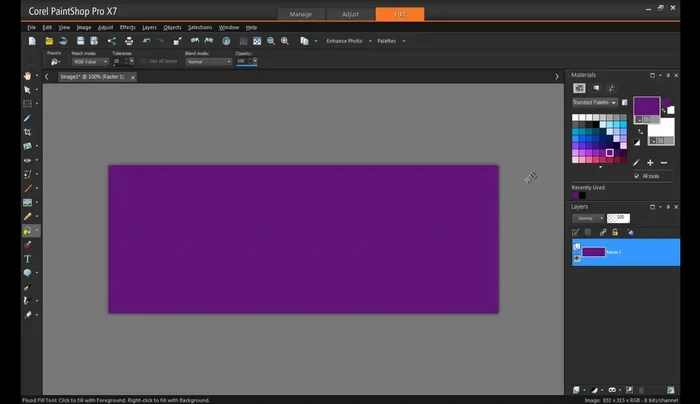700x404 pixels.
Task: Open the Match mode dropdown
Action: click(x=90, y=61)
